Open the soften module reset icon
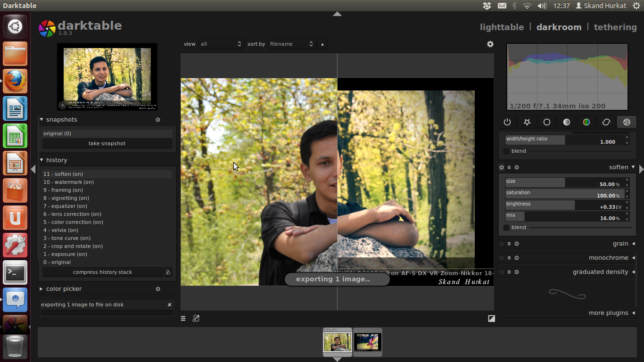Screen dimensions: 644x362 [517, 167]
